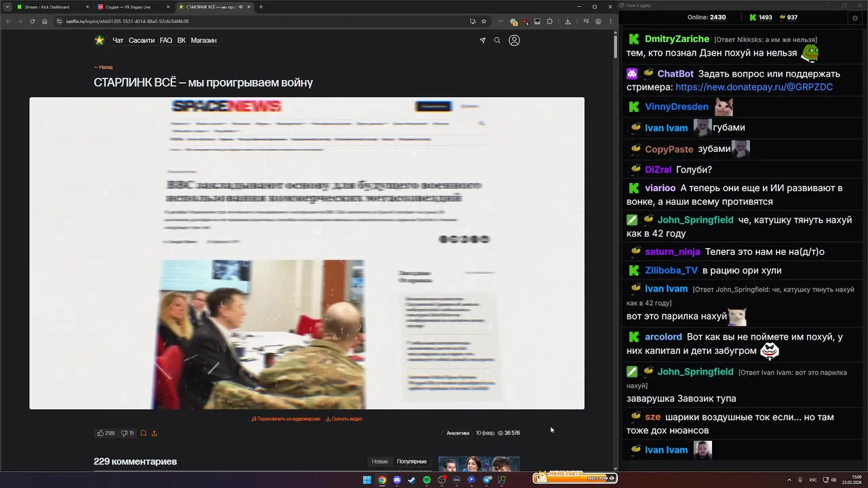
Task: Open the Chrome three-dot menu
Action: [610, 21]
